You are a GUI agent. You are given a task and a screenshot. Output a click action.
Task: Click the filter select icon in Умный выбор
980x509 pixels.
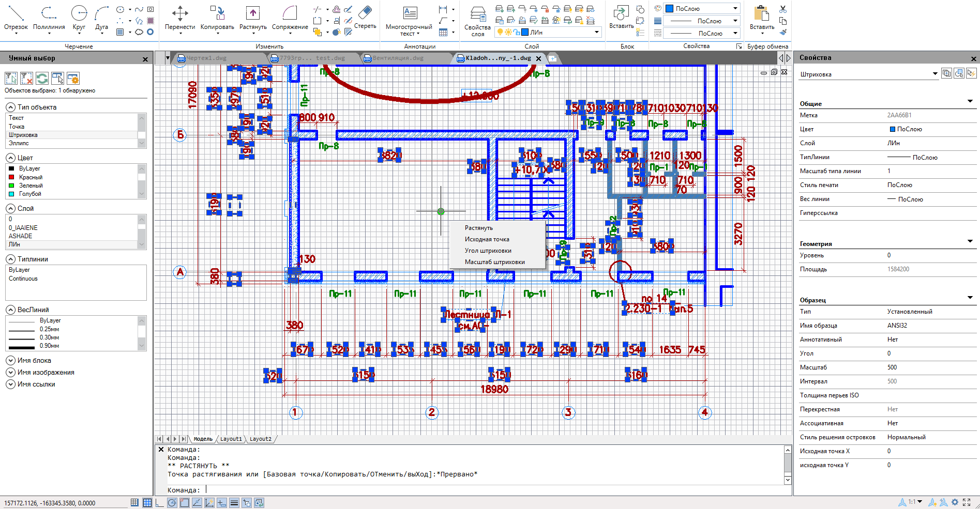[11, 78]
